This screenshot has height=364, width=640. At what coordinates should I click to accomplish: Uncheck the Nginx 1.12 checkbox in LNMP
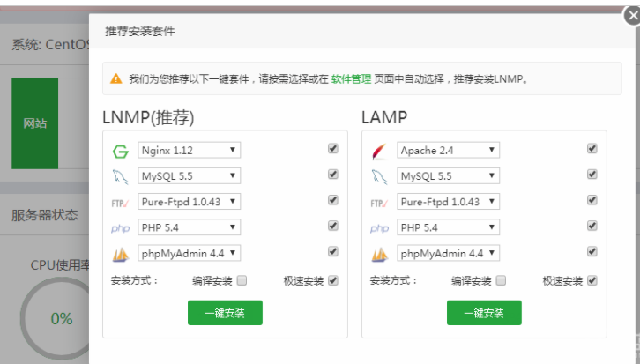tap(333, 149)
